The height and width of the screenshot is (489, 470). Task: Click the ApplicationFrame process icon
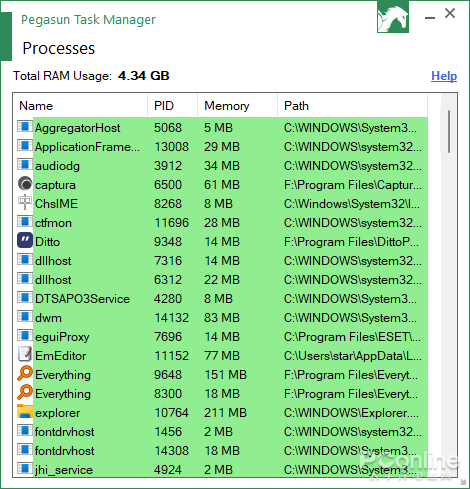[25, 146]
